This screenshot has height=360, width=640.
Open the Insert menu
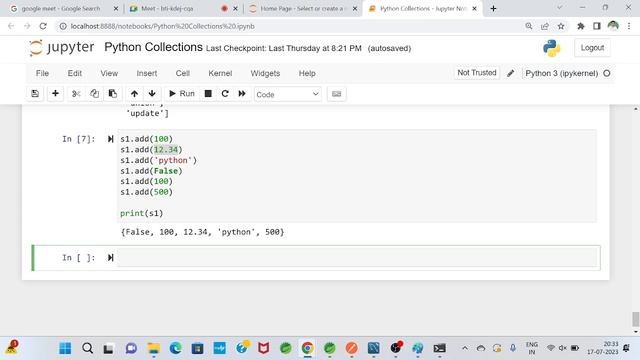click(147, 73)
